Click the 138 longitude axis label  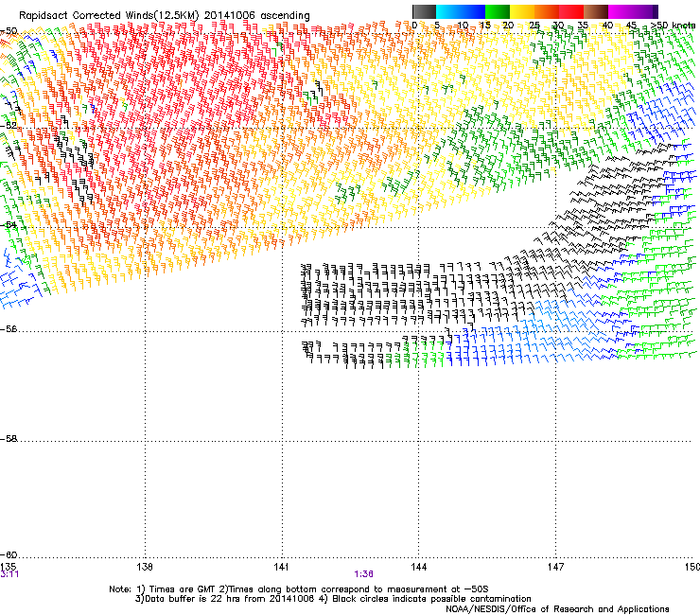pos(145,567)
